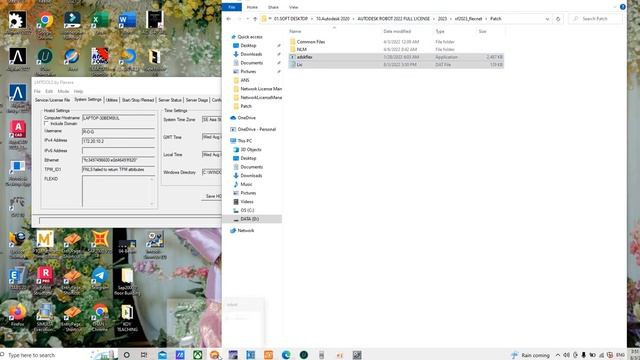The width and height of the screenshot is (640, 360).
Task: Open Task View on the taskbar
Action: pos(144,355)
